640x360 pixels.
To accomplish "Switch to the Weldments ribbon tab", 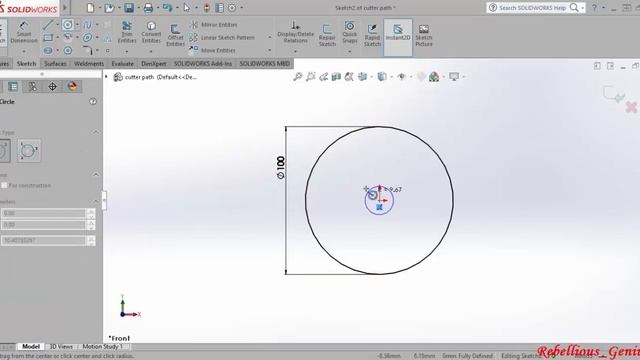I will [x=89, y=64].
